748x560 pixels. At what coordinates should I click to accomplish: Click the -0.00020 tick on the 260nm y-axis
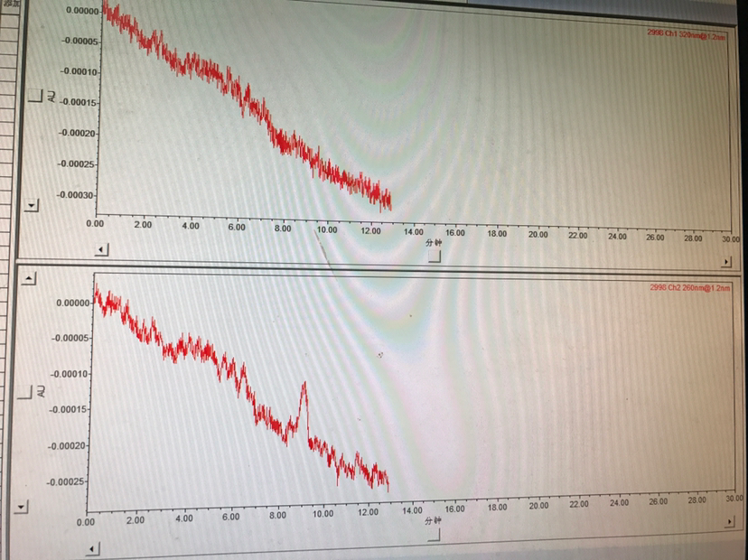point(68,445)
